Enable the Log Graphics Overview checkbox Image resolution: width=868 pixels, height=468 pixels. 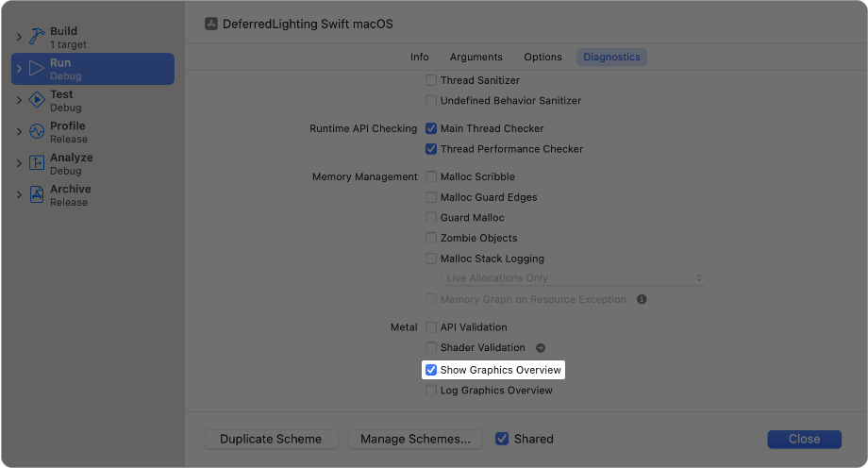coord(431,391)
